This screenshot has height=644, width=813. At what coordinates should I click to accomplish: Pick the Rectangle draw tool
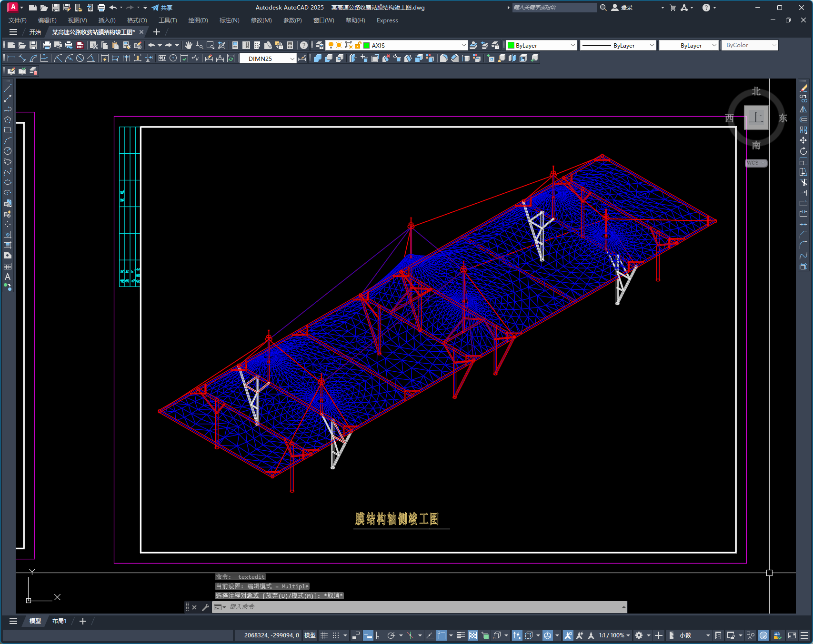[x=8, y=130]
